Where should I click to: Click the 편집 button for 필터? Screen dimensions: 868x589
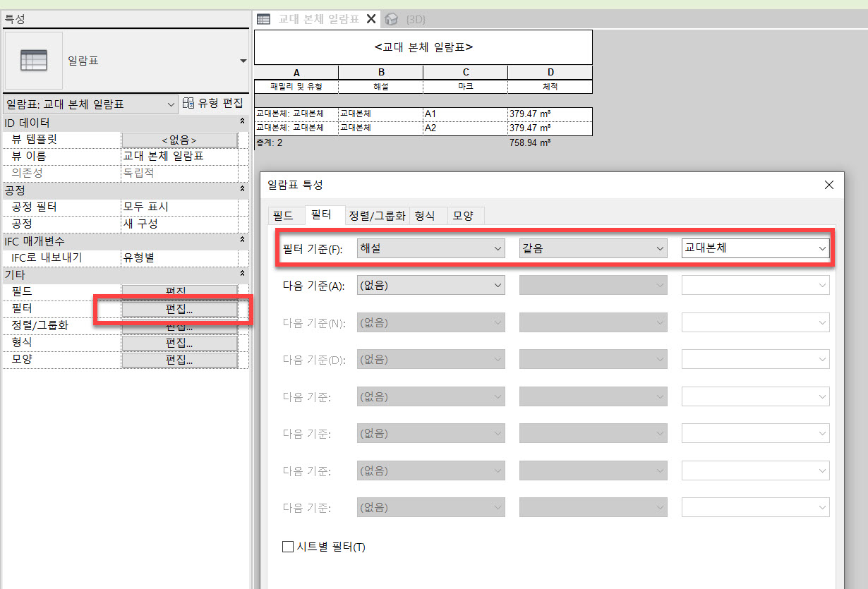[179, 309]
